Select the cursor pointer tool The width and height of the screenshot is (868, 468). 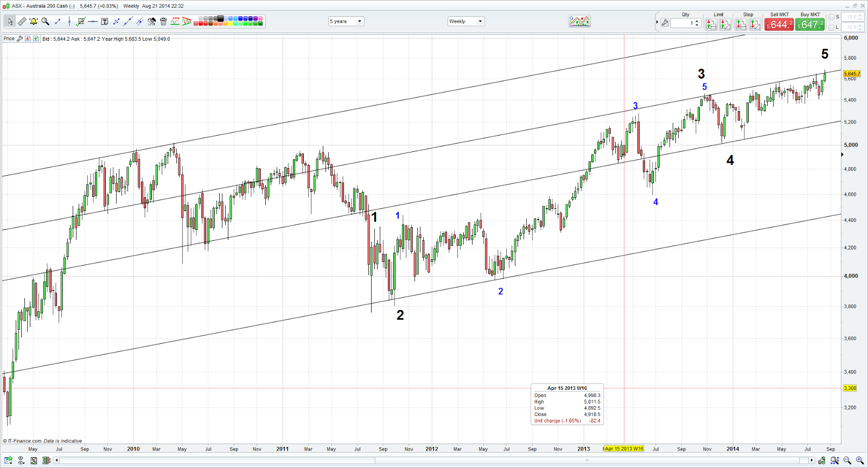pyautogui.click(x=10, y=22)
